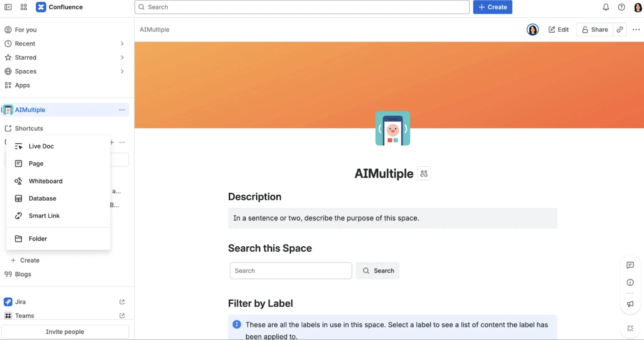
Task: Open Jira via external link icon
Action: click(122, 302)
